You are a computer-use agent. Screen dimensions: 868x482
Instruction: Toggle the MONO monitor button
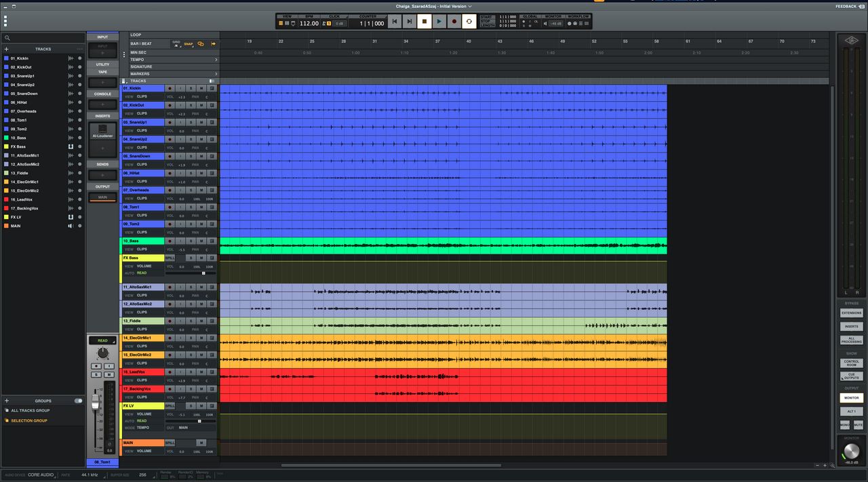point(845,425)
